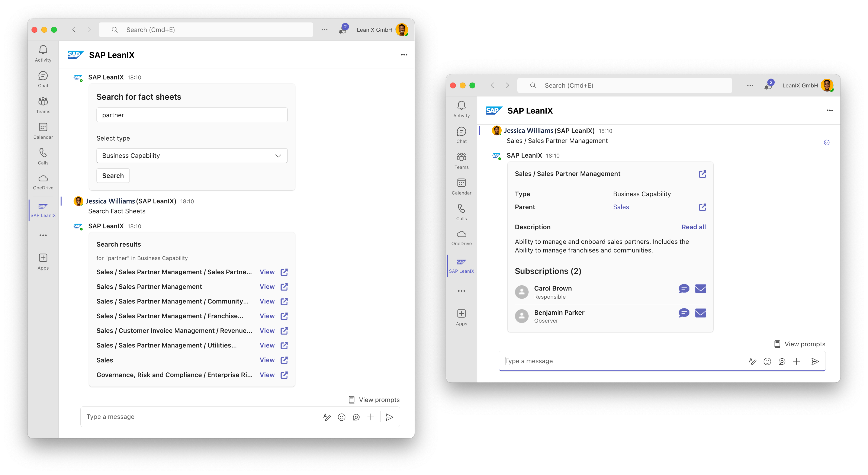Screen dimensions: 868x475
Task: Click the left window Search (Cmd+E) bar
Action: tap(206, 30)
